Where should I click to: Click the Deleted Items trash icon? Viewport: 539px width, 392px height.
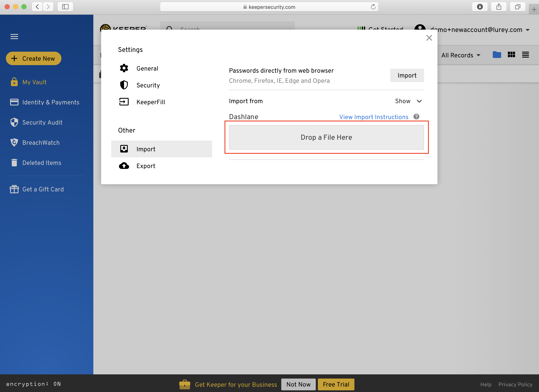[14, 163]
